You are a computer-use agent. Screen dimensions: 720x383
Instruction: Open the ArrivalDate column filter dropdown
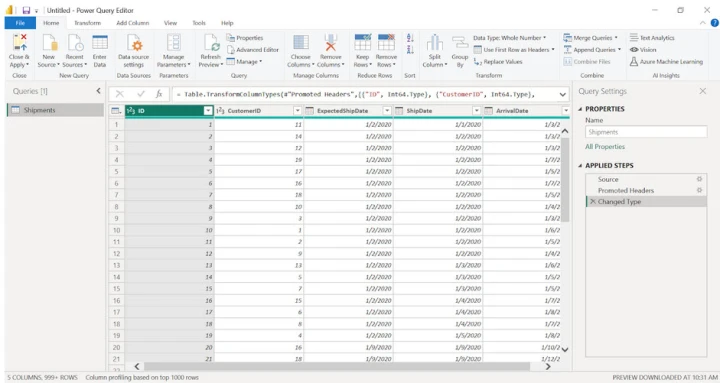(566, 111)
